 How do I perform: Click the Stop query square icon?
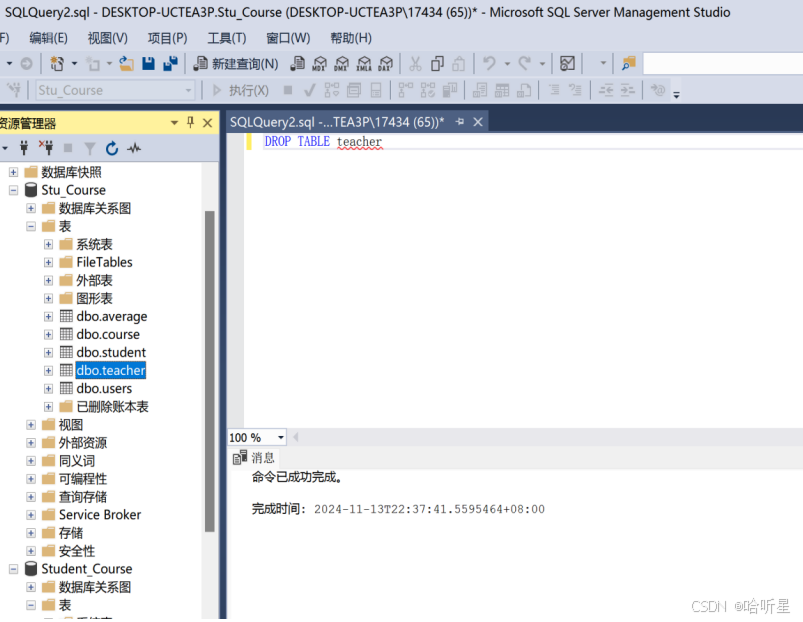pyautogui.click(x=288, y=90)
